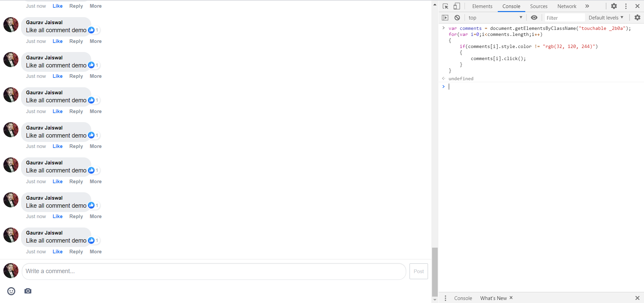Open the Sources tab
This screenshot has height=303, width=644.
(539, 6)
